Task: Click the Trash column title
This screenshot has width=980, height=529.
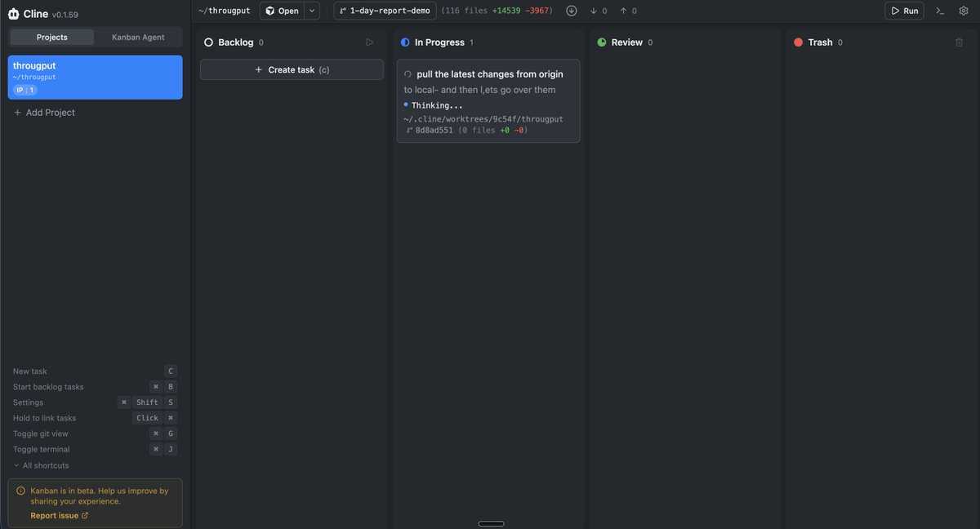Action: (820, 42)
